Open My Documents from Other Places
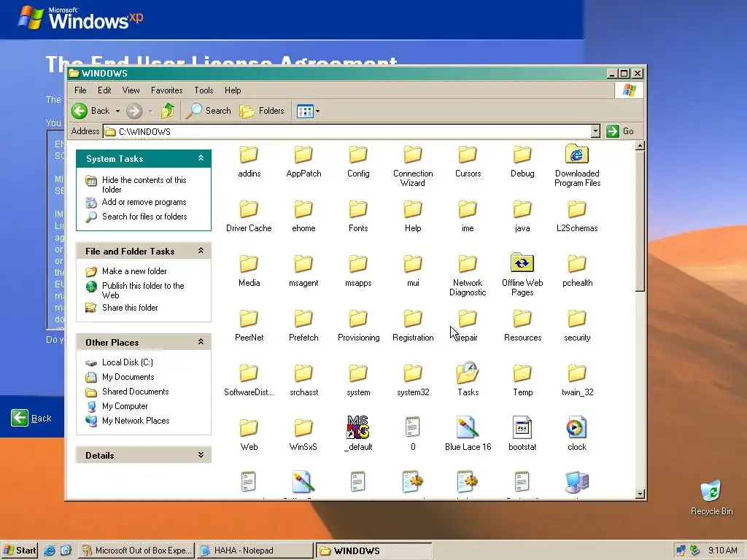Viewport: 747px width, 560px height. [128, 377]
